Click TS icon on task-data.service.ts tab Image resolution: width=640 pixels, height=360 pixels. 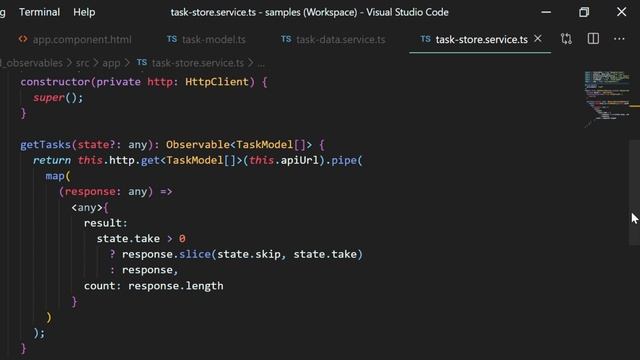286,39
